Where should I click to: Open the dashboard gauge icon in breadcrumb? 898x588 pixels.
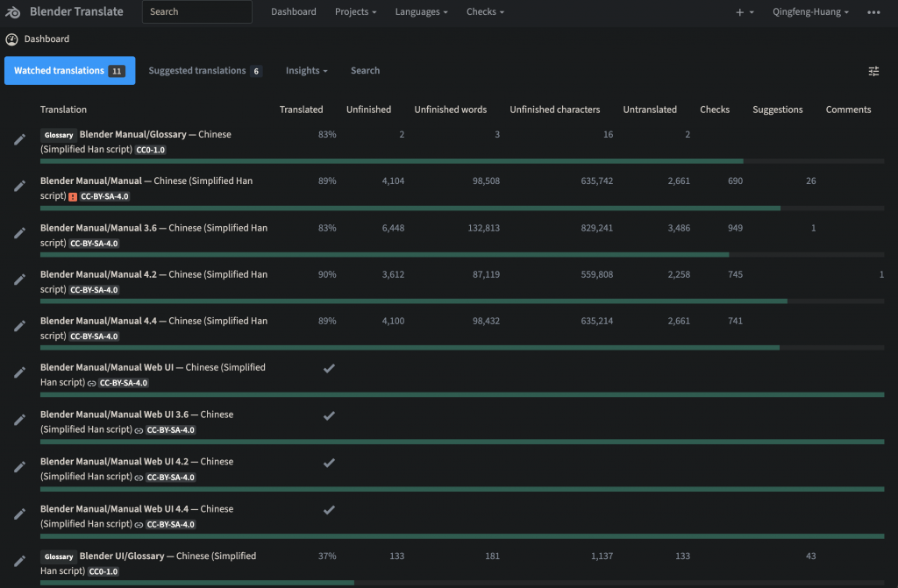tap(11, 39)
